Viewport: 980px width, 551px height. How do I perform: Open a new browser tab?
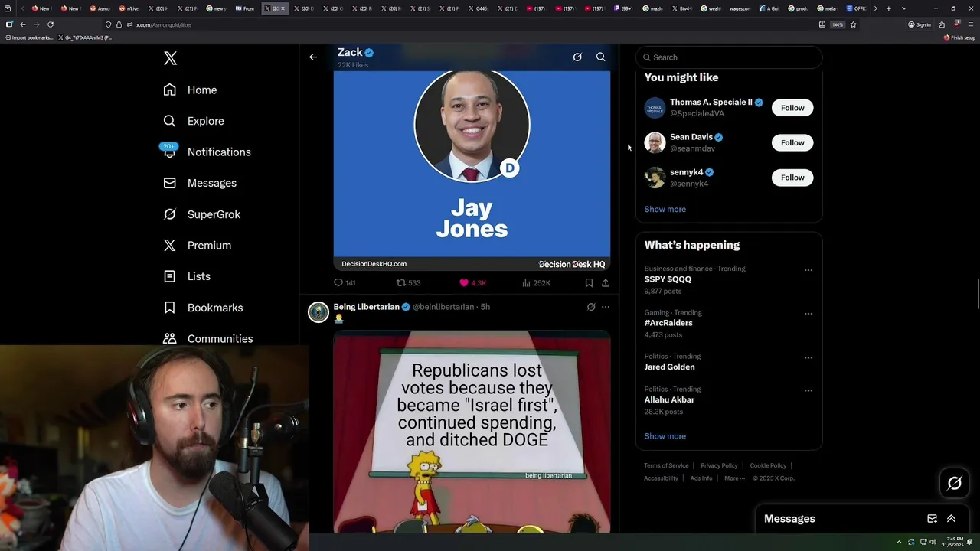[888, 8]
